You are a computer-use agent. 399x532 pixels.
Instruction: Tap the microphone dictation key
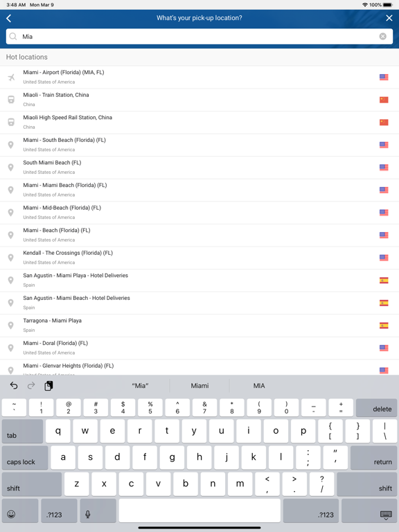click(98, 511)
